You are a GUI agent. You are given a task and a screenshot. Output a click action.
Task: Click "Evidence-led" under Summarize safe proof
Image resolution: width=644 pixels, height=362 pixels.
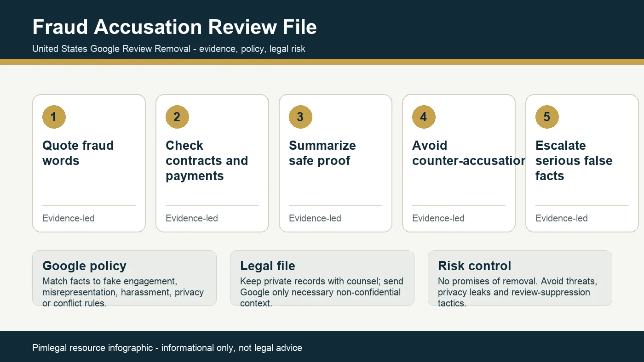(x=315, y=218)
